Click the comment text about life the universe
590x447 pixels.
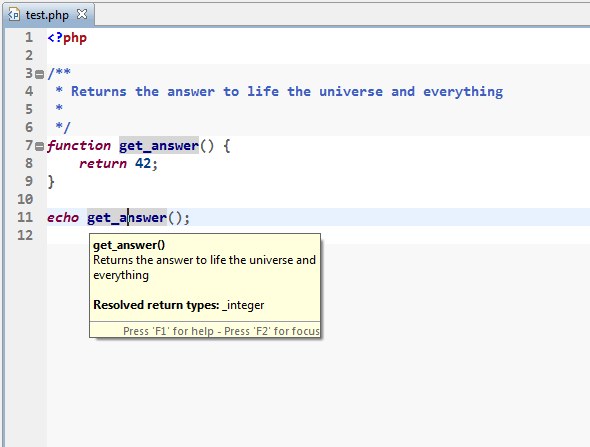tap(287, 91)
